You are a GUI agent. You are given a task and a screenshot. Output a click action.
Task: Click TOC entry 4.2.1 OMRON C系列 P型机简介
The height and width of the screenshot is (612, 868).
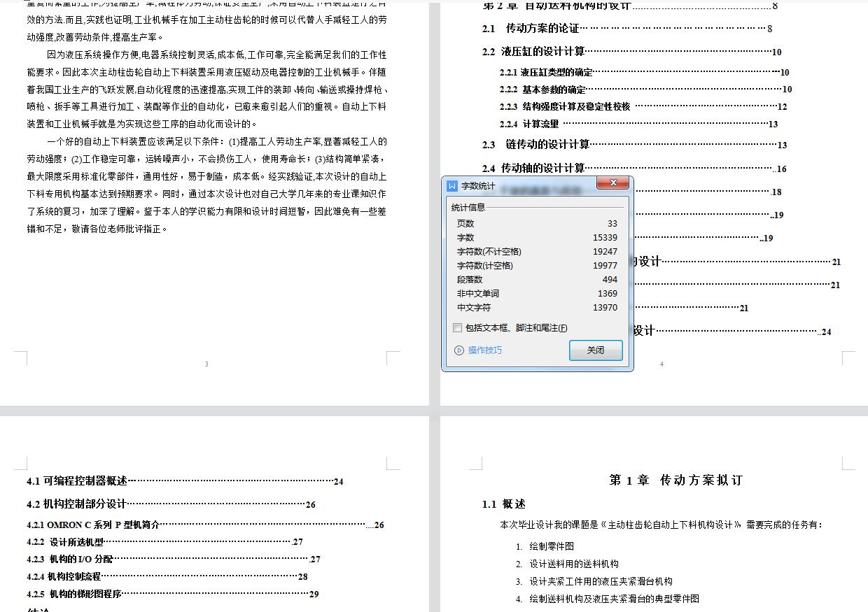205,525
